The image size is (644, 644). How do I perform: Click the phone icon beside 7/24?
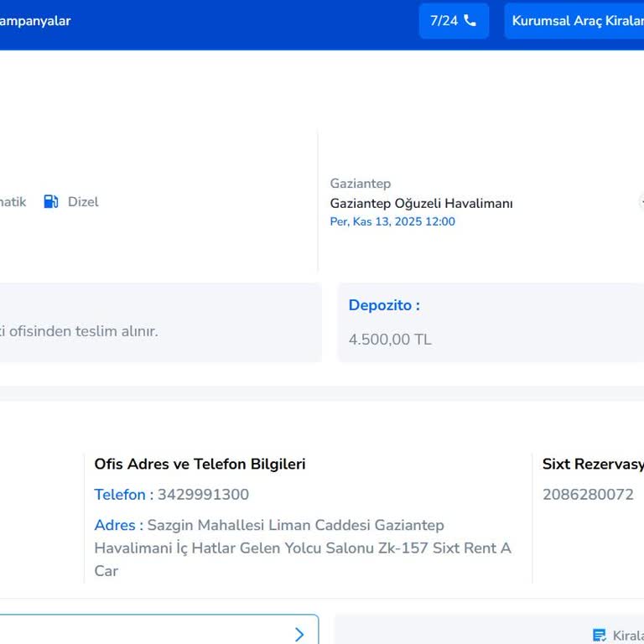pyautogui.click(x=470, y=21)
